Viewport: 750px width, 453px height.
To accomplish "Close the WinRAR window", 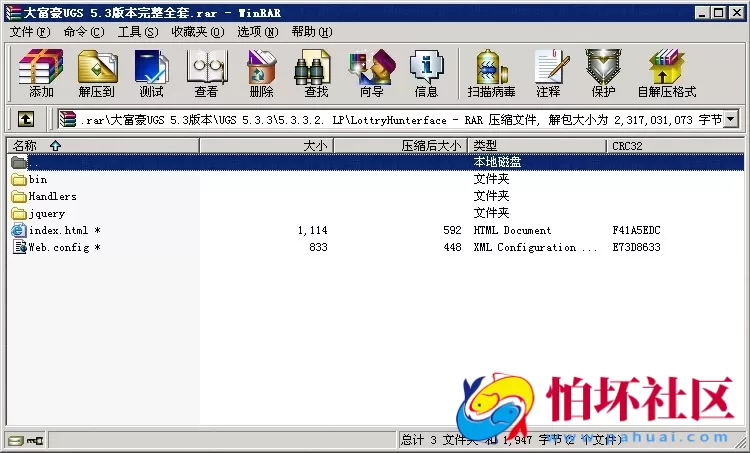I will [737, 13].
